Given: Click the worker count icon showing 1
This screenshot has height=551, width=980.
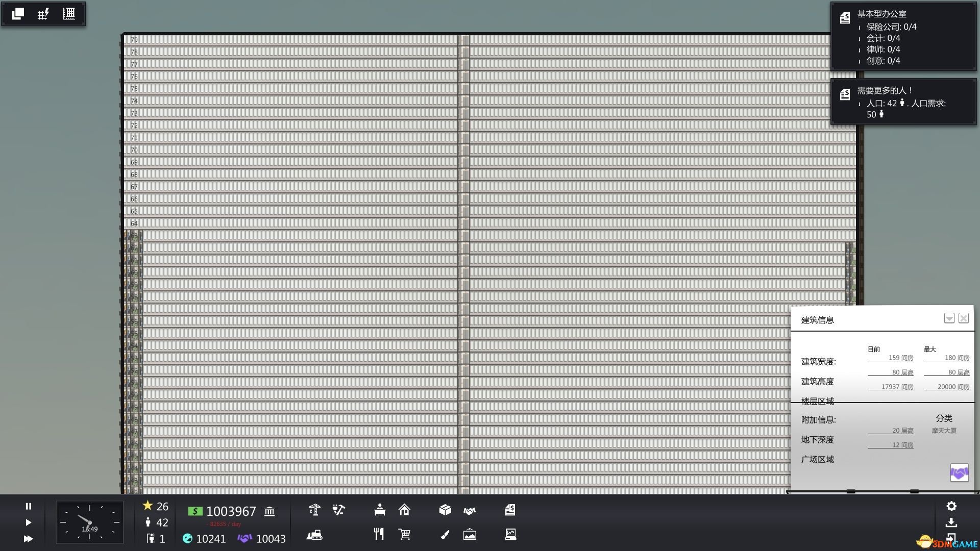Looking at the screenshot, I should [155, 539].
